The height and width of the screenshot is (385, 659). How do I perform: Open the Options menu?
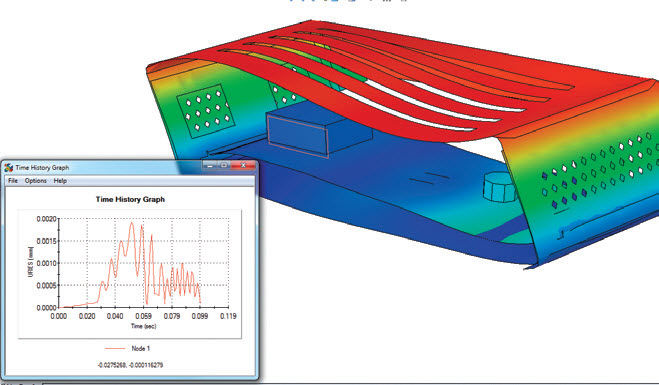(x=36, y=181)
